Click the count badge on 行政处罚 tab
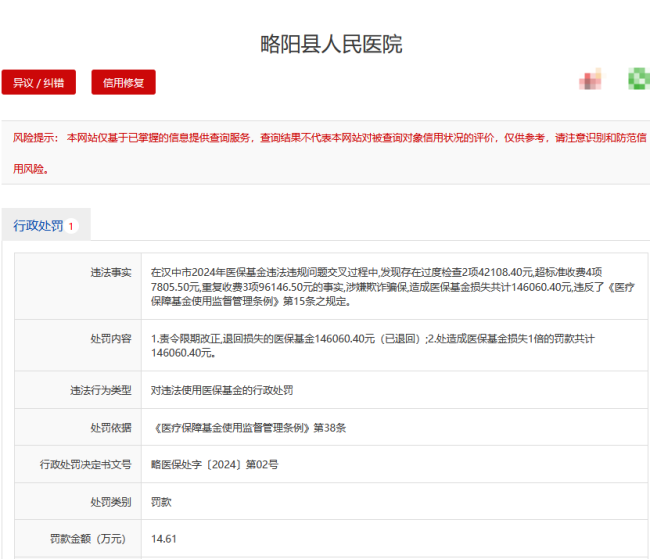Viewport: 650px width, 559px height. pyautogui.click(x=72, y=227)
